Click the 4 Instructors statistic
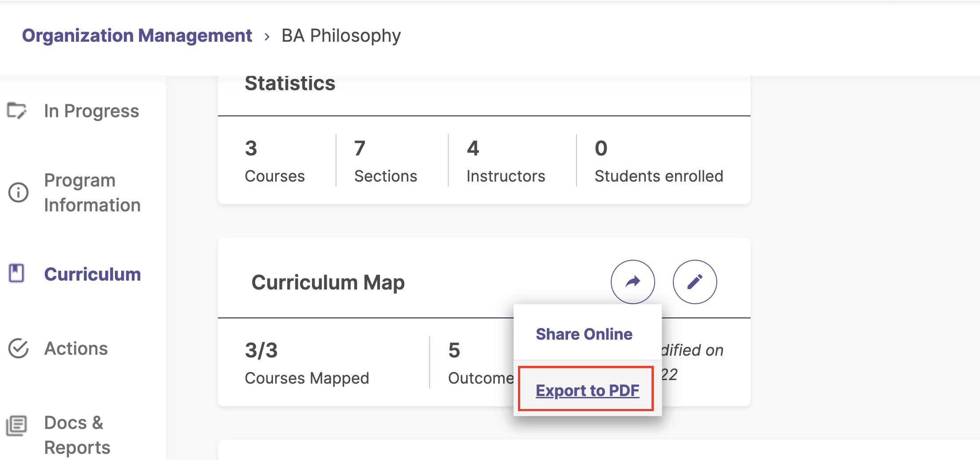 point(506,161)
